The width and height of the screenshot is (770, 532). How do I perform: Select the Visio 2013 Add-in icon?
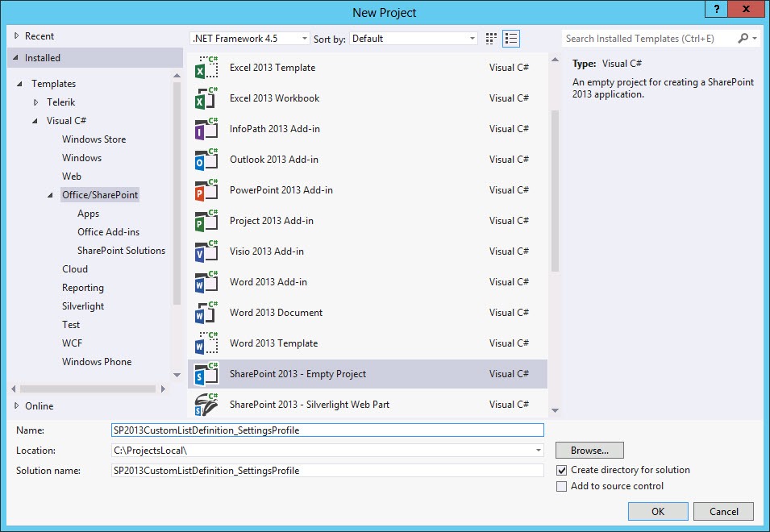pyautogui.click(x=206, y=252)
